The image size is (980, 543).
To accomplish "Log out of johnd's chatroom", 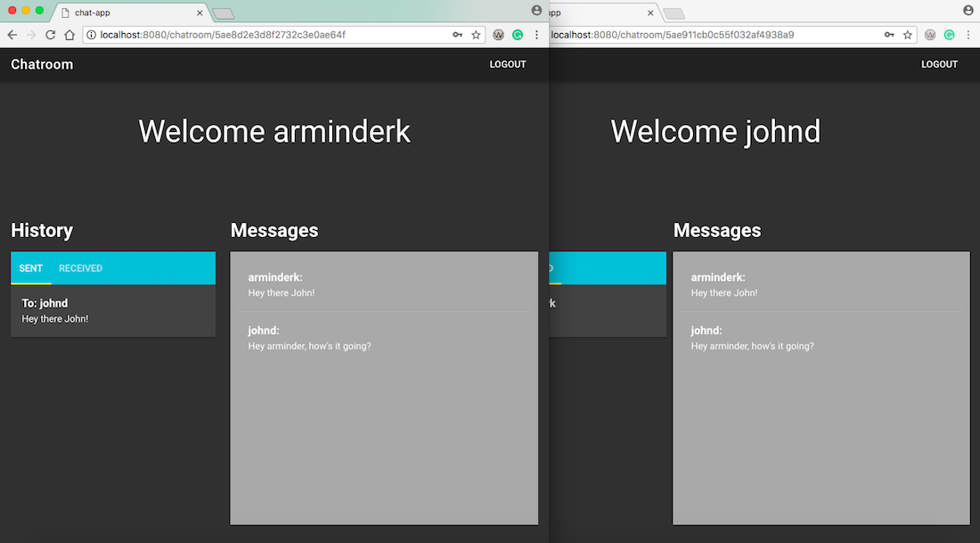I will point(939,64).
